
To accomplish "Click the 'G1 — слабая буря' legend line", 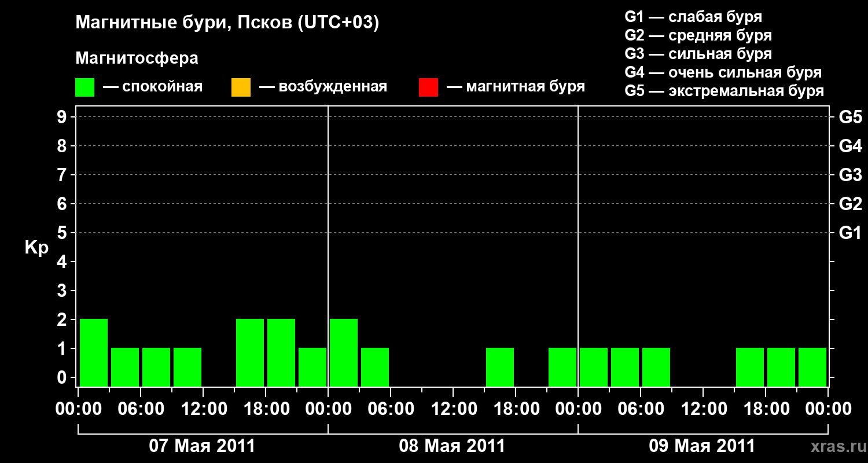I will tap(693, 17).
